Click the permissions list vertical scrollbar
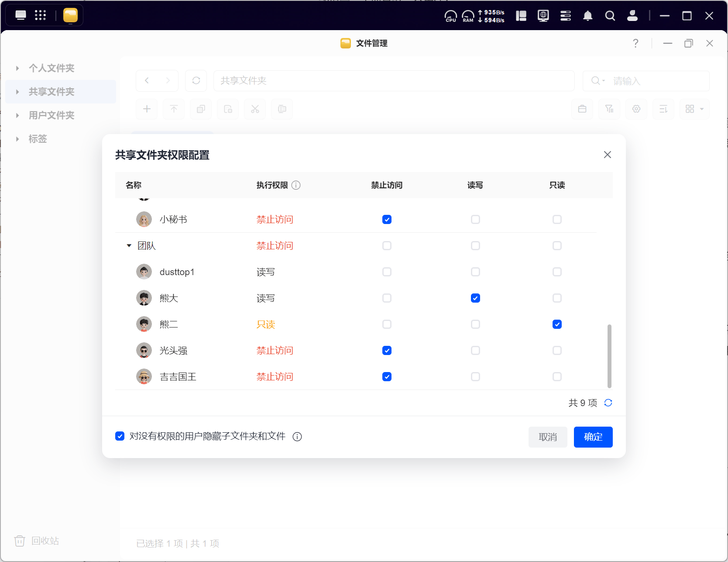This screenshot has height=562, width=728. click(x=609, y=356)
